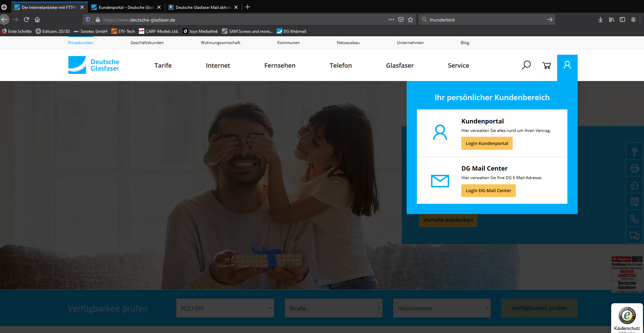Switch to Deutsche Glasfaser Mail abholen tab
The width and height of the screenshot is (644, 333).
203,7
